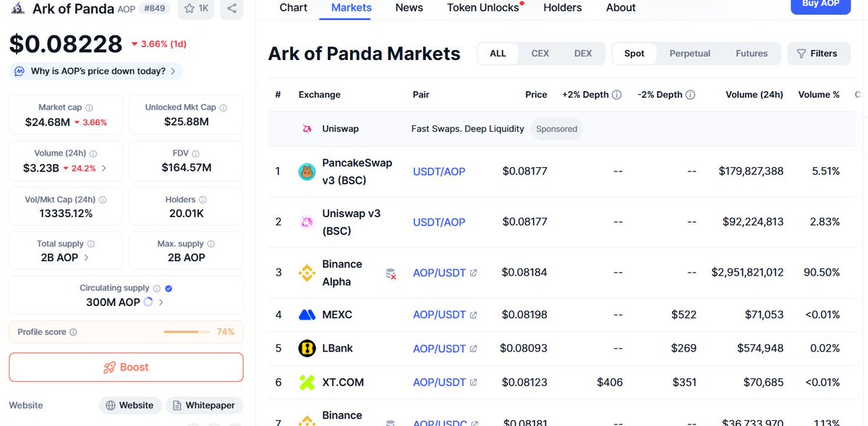The image size is (868, 426).
Task: Click the LBank exchange logo
Action: [307, 348]
